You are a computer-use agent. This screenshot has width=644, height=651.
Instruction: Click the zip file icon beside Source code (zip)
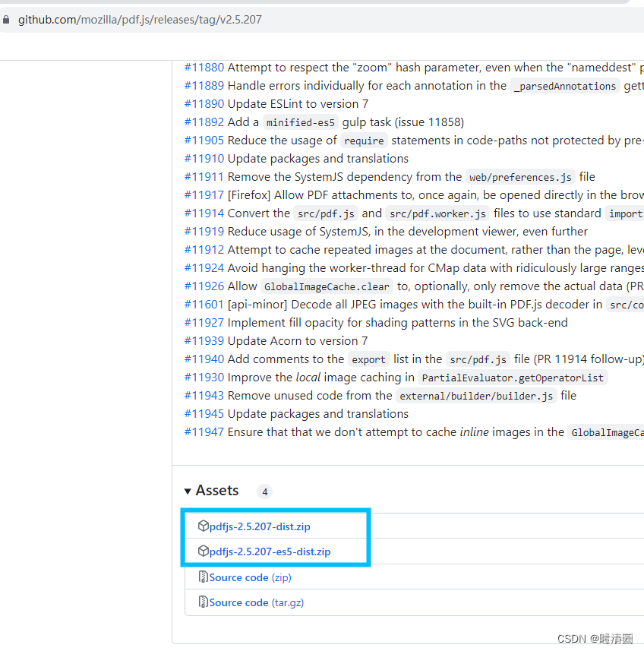(x=204, y=577)
